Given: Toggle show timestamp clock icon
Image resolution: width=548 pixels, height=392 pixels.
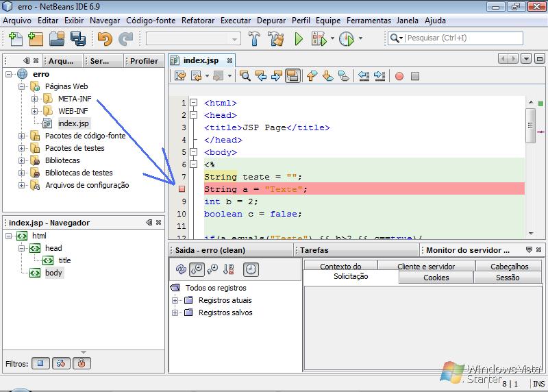Looking at the screenshot, I should 251,269.
